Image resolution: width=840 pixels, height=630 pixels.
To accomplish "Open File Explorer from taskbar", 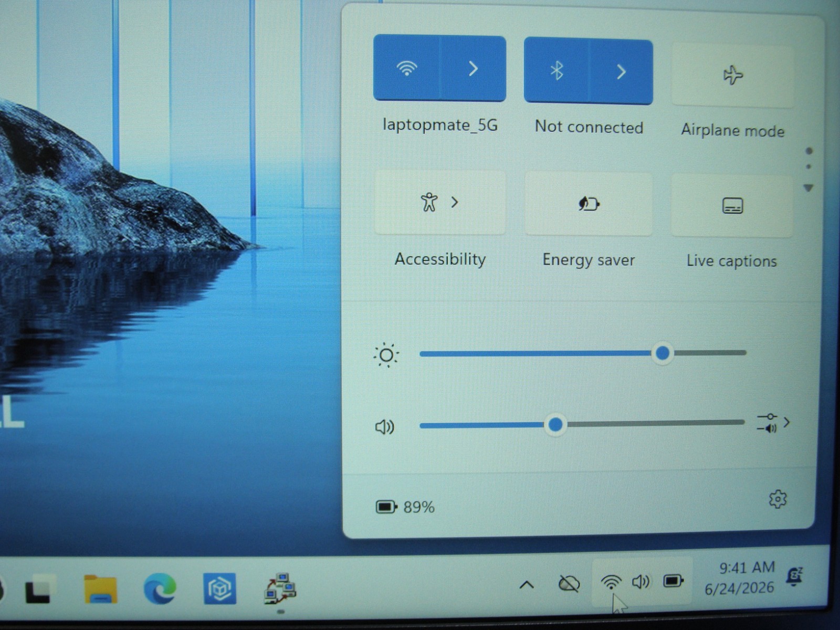I will [100, 589].
